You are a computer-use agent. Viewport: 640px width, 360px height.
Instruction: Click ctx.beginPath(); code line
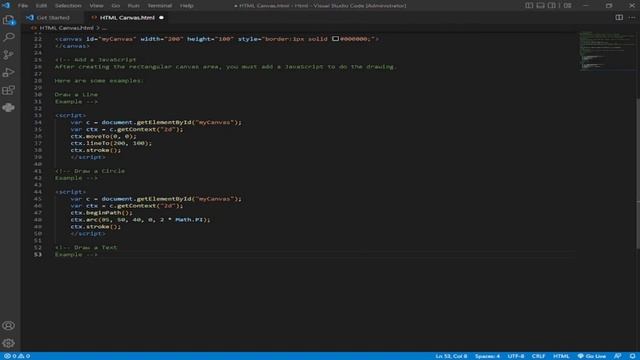[x=101, y=213]
